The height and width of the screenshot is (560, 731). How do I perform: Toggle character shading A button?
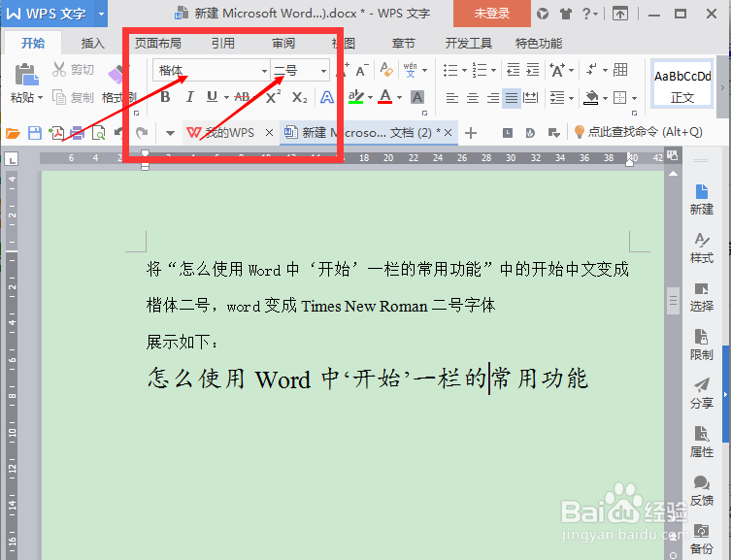pyautogui.click(x=417, y=97)
